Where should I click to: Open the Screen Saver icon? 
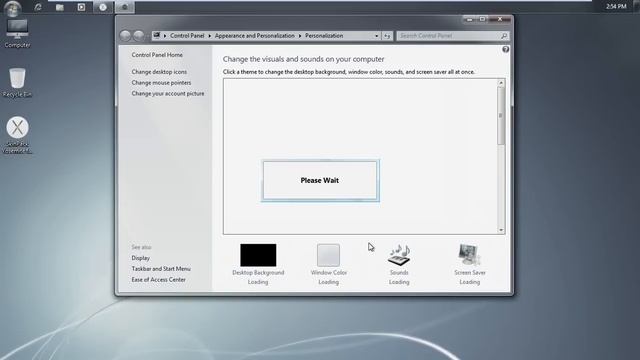(469, 254)
